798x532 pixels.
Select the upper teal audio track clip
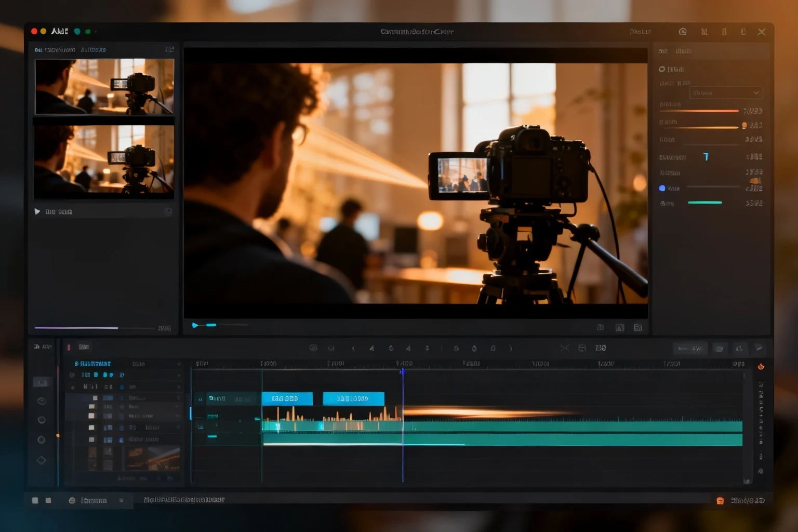(502, 427)
